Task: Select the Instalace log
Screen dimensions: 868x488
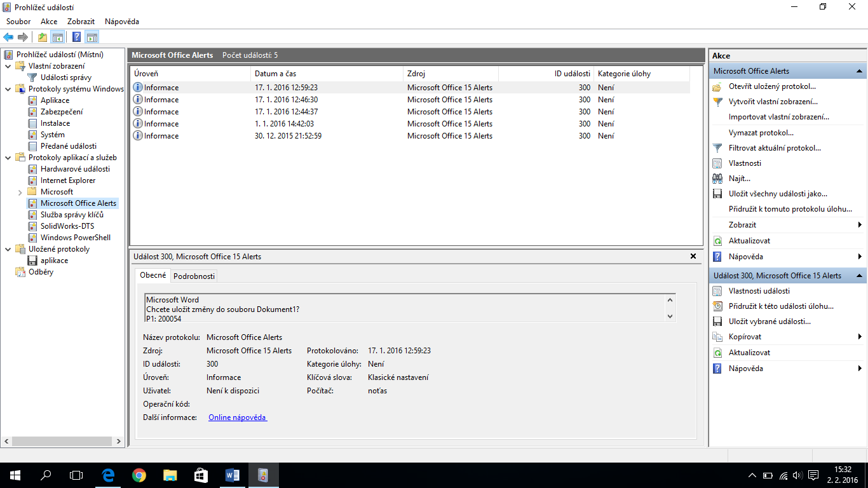Action: (x=55, y=123)
